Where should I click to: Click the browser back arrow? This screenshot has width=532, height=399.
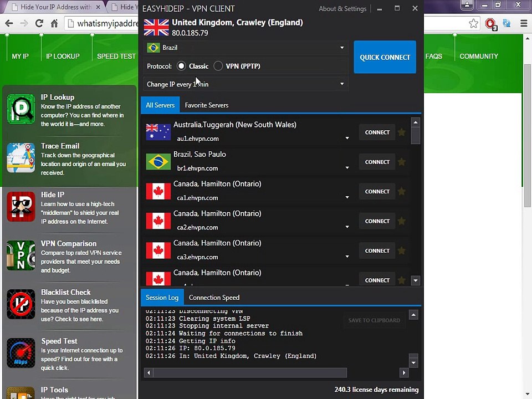point(9,23)
